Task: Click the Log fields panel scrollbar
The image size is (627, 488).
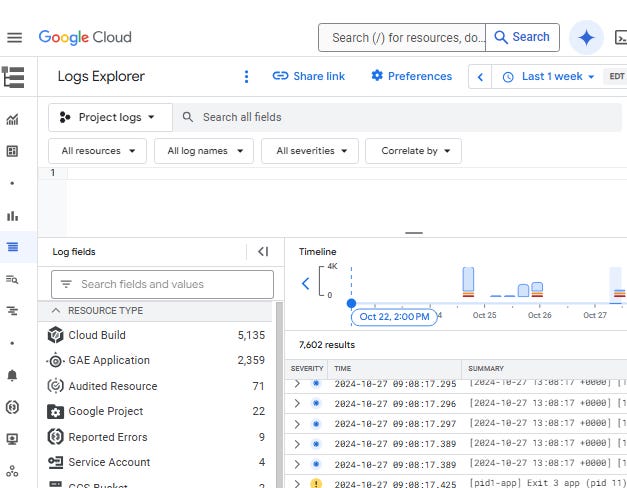Action: pos(279,394)
